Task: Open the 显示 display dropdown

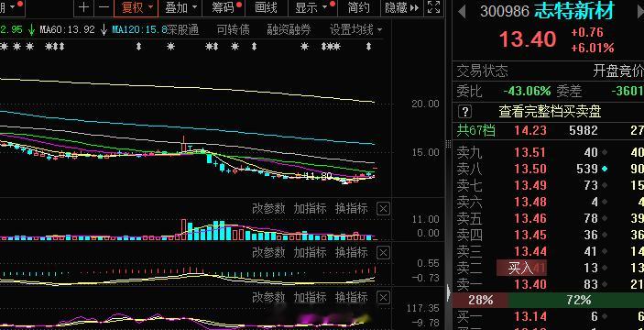Action: pyautogui.click(x=311, y=7)
